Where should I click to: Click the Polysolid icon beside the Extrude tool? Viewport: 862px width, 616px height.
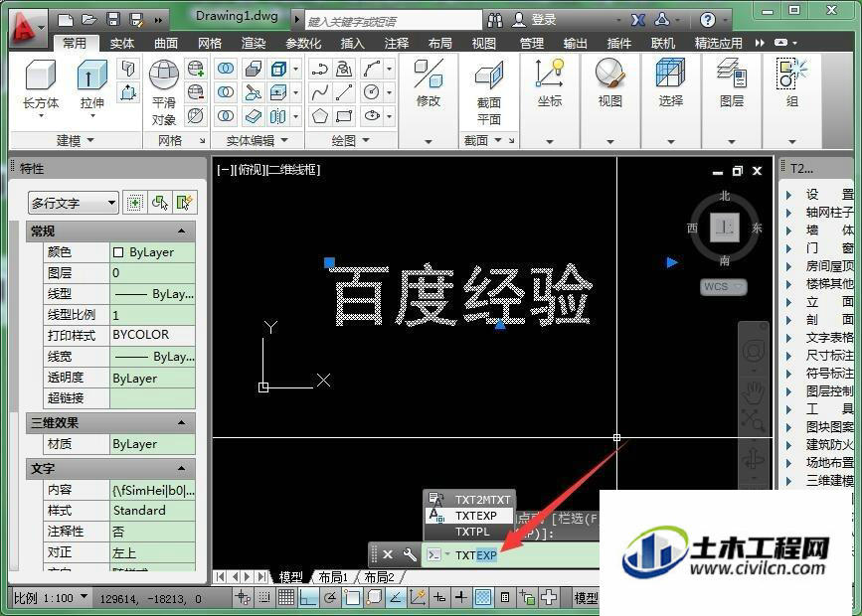click(x=128, y=69)
